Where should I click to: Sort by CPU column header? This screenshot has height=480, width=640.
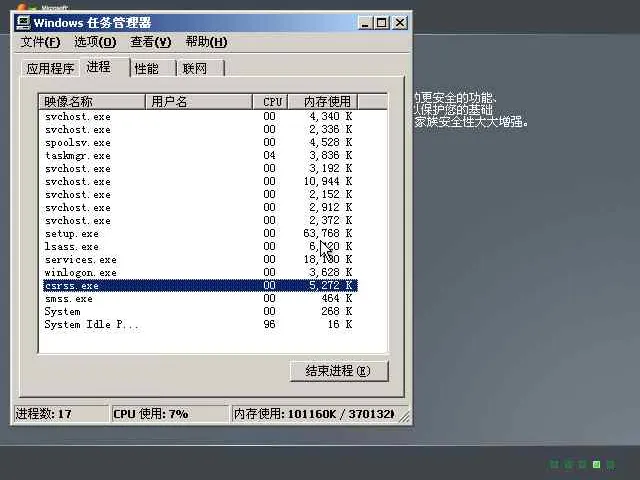point(270,102)
